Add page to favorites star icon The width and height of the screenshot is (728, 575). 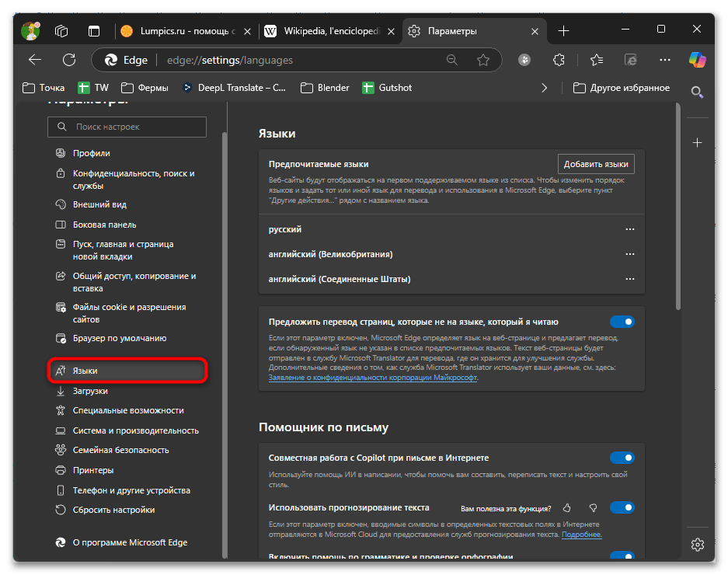click(483, 60)
